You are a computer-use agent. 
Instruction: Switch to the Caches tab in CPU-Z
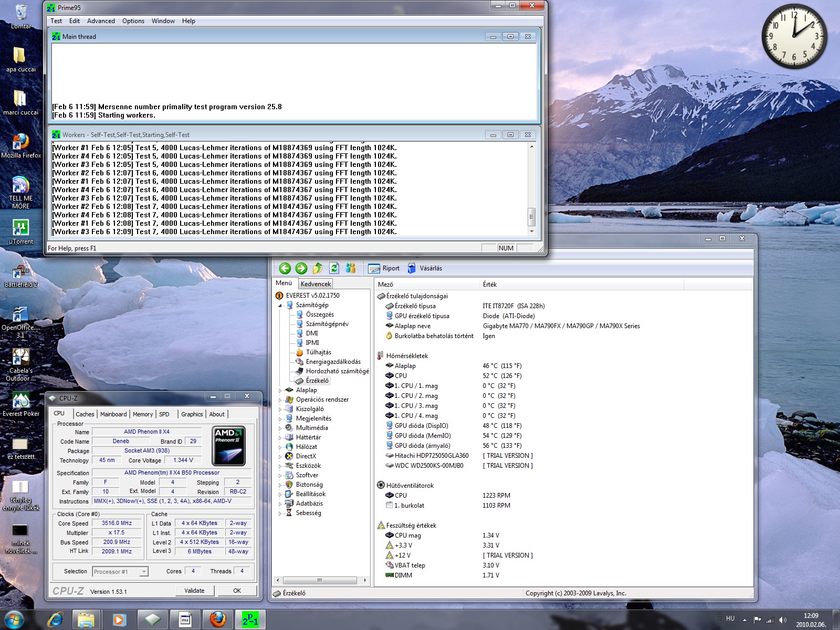(85, 414)
